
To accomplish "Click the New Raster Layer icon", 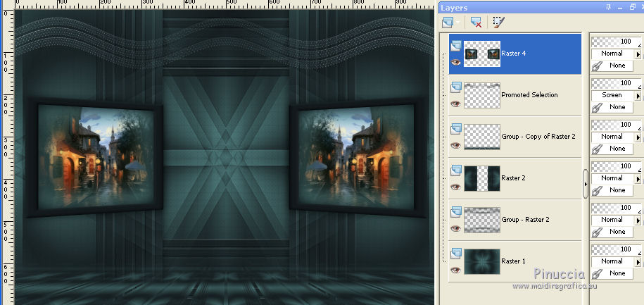I will pos(447,22).
